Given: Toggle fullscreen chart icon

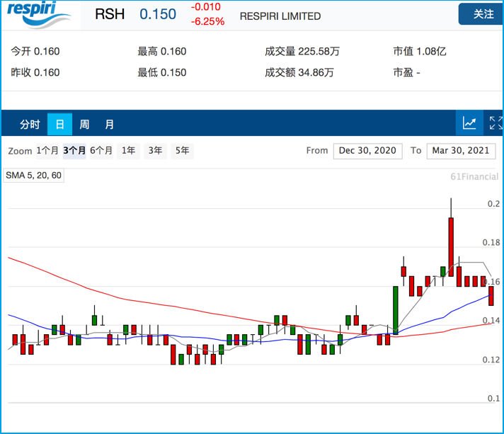Looking at the screenshot, I should pyautogui.click(x=496, y=122).
